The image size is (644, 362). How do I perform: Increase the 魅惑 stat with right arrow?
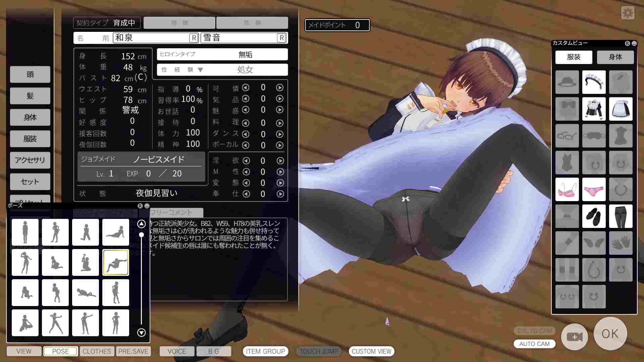click(x=279, y=110)
